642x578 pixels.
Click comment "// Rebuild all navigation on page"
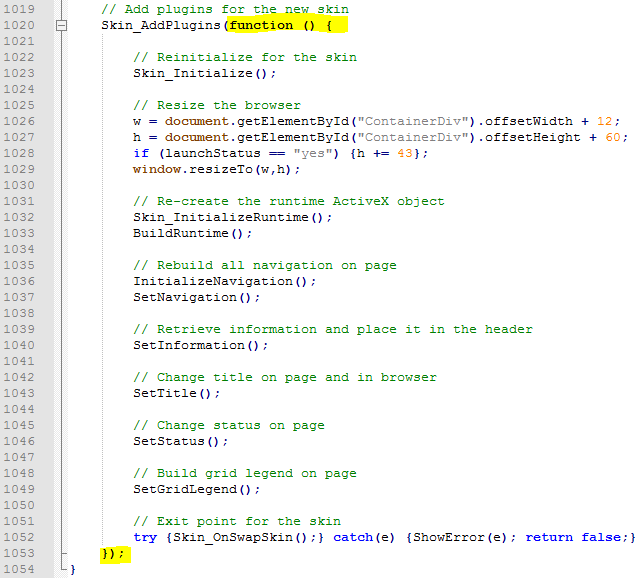(x=265, y=265)
